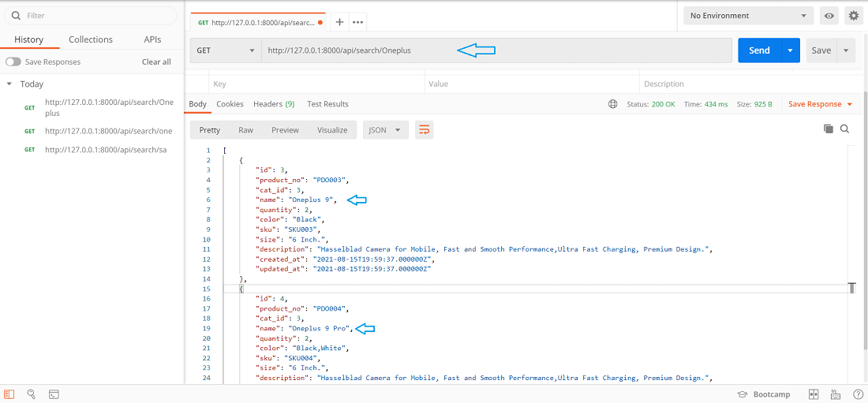
Task: Switch to the Collections tab
Action: point(91,39)
